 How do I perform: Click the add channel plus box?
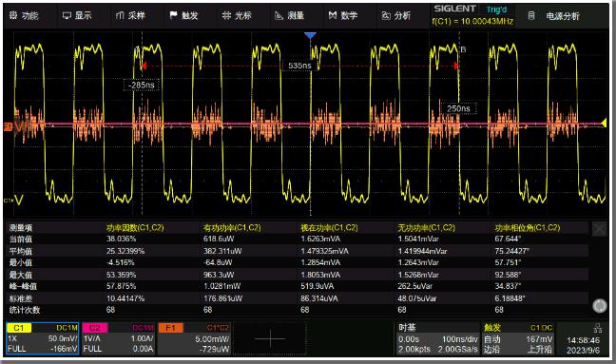pyautogui.click(x=270, y=338)
